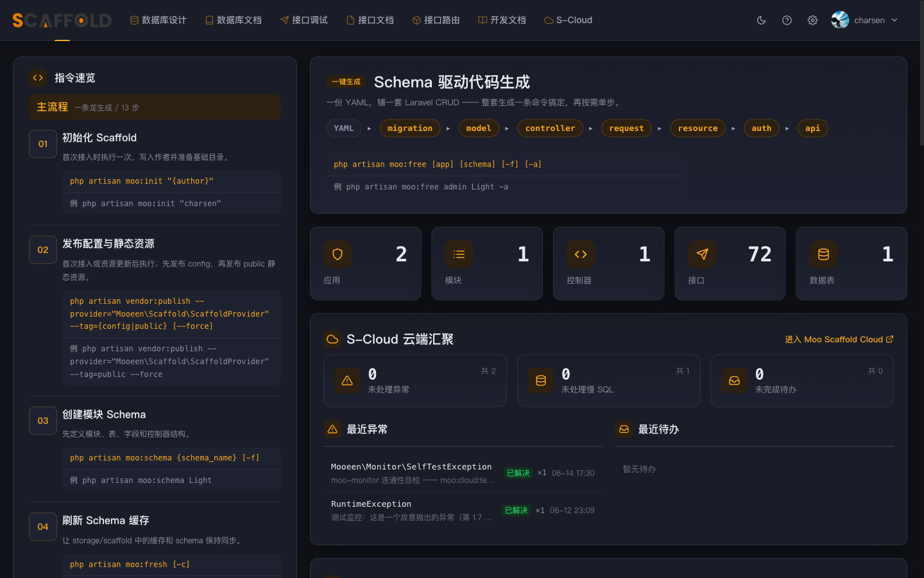Open settings gear icon

pyautogui.click(x=812, y=20)
